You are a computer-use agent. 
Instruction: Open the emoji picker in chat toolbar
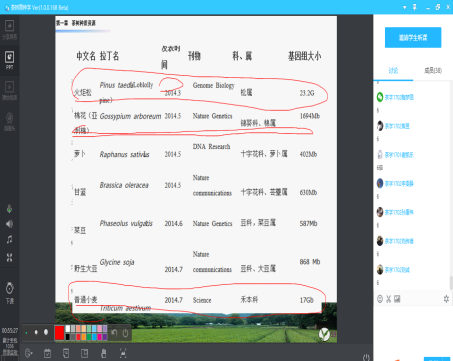(380, 299)
